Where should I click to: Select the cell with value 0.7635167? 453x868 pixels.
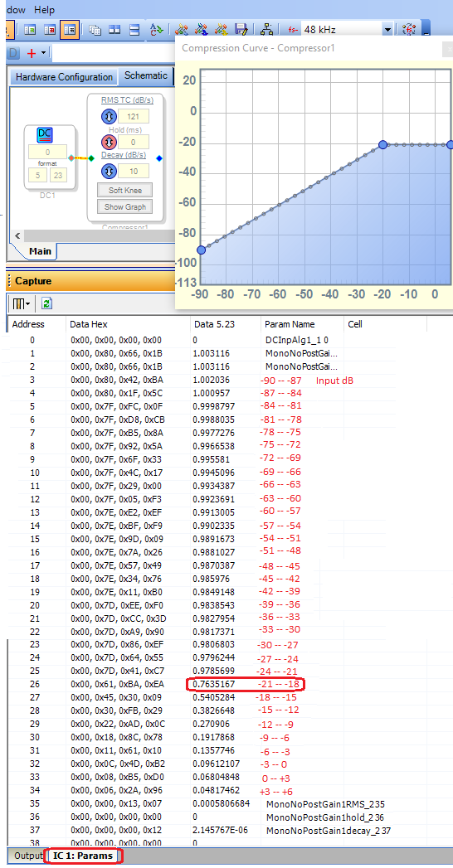coord(214,684)
